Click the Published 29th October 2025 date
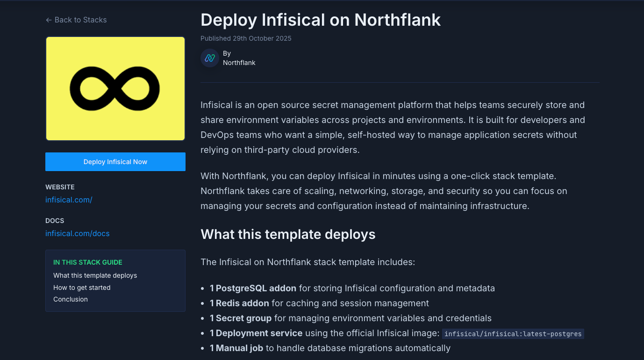The width and height of the screenshot is (644, 360). click(x=246, y=38)
